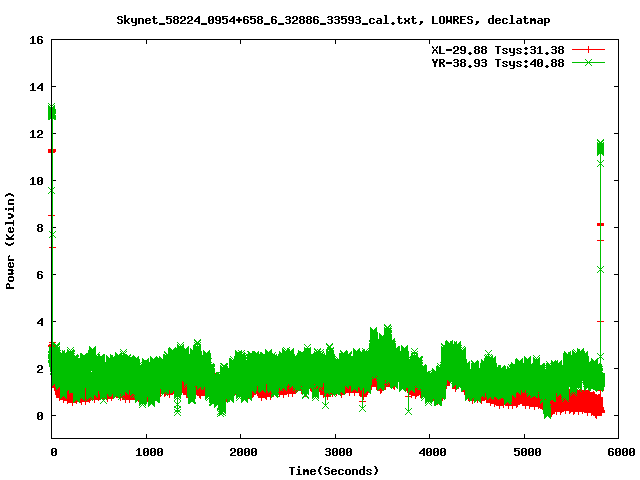Click y-axis tick label 16
Image resolution: width=640 pixels, height=480 pixels.
tap(36, 40)
